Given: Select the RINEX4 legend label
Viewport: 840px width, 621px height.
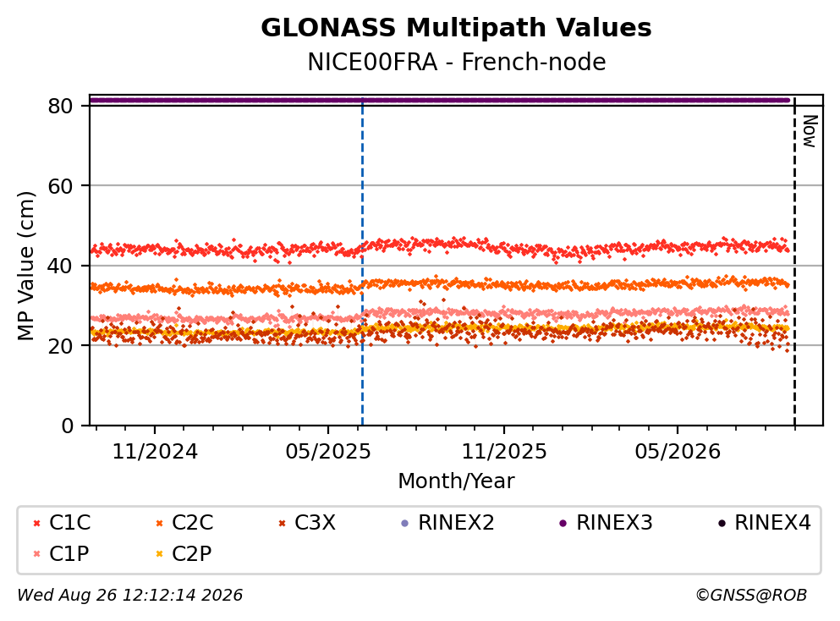Looking at the screenshot, I should click(x=772, y=523).
